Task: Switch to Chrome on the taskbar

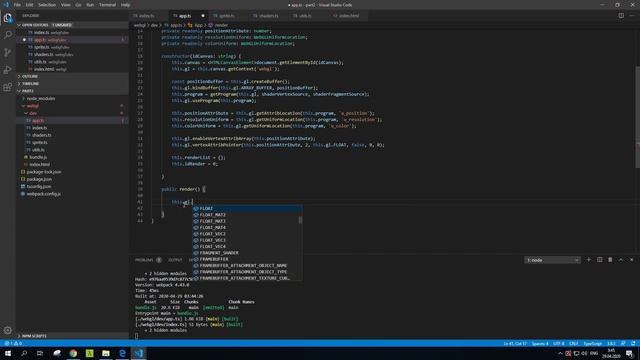Action: (73, 353)
